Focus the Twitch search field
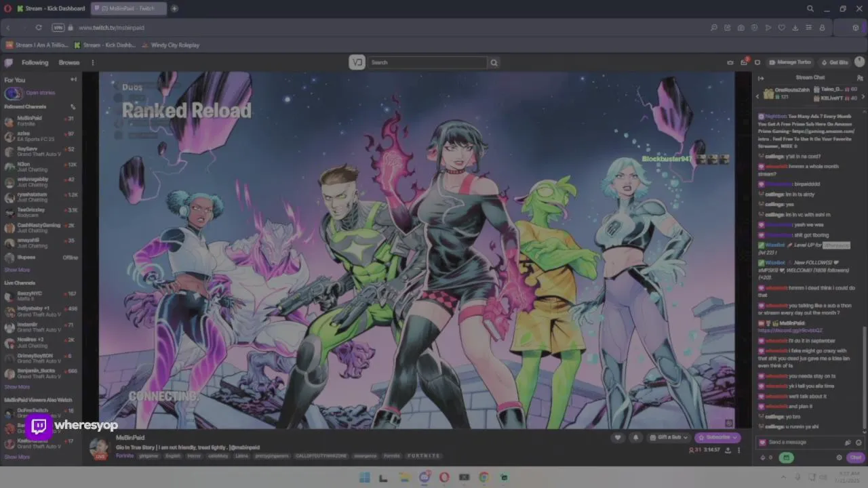868x488 pixels. tap(427, 62)
